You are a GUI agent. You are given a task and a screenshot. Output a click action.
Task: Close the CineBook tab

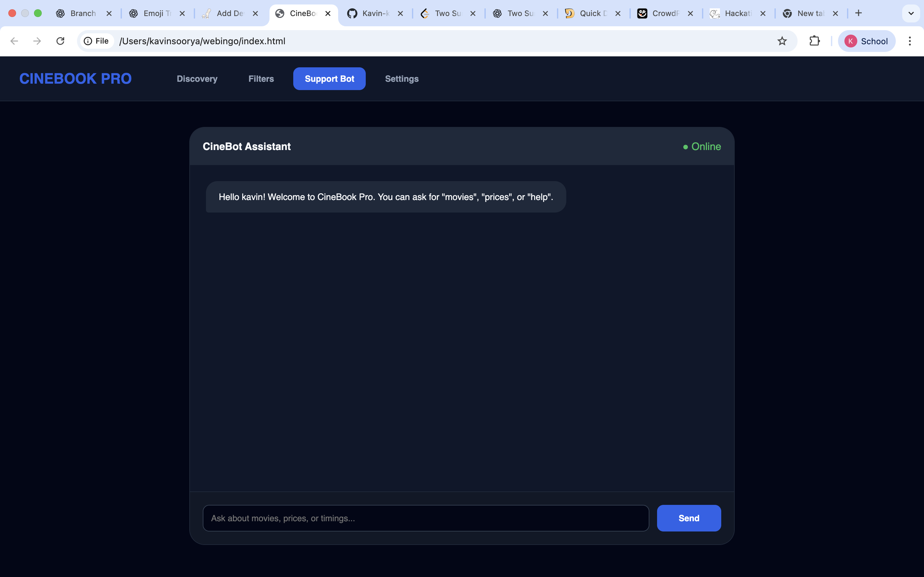click(x=328, y=13)
